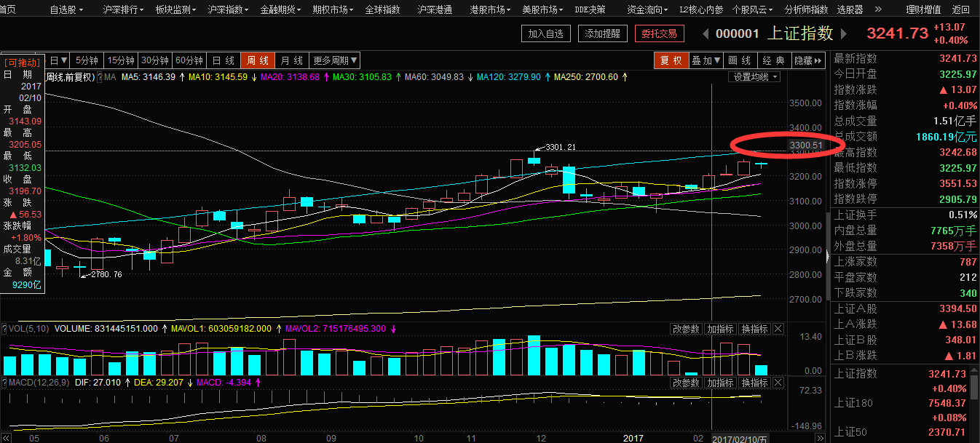Click 换指标 in the VOL panel
The height and width of the screenshot is (443, 980).
coord(754,329)
